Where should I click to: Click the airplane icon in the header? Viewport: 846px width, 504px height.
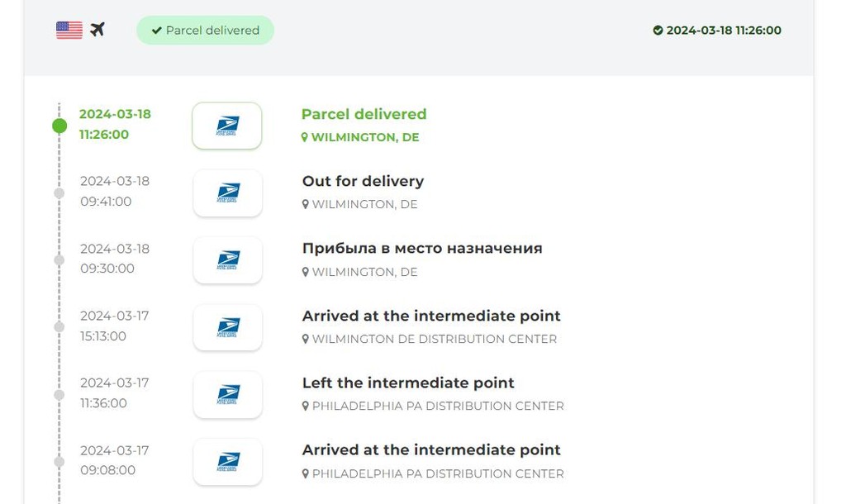click(x=97, y=29)
